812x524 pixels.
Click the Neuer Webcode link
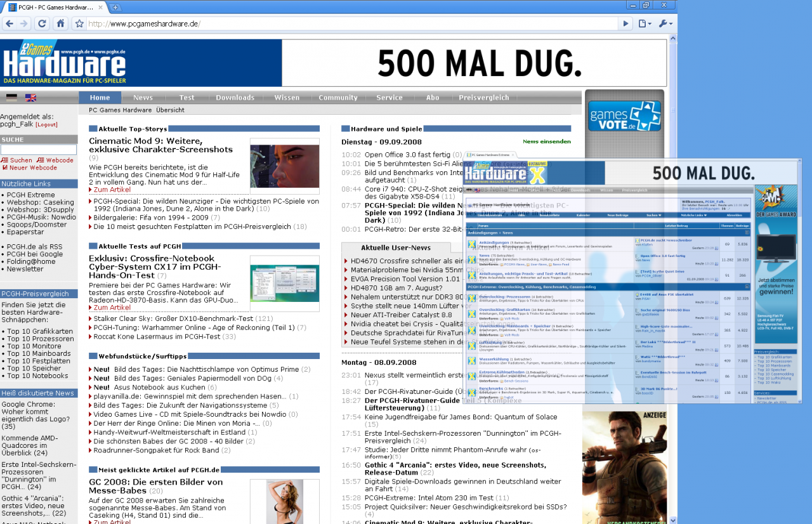click(x=30, y=167)
